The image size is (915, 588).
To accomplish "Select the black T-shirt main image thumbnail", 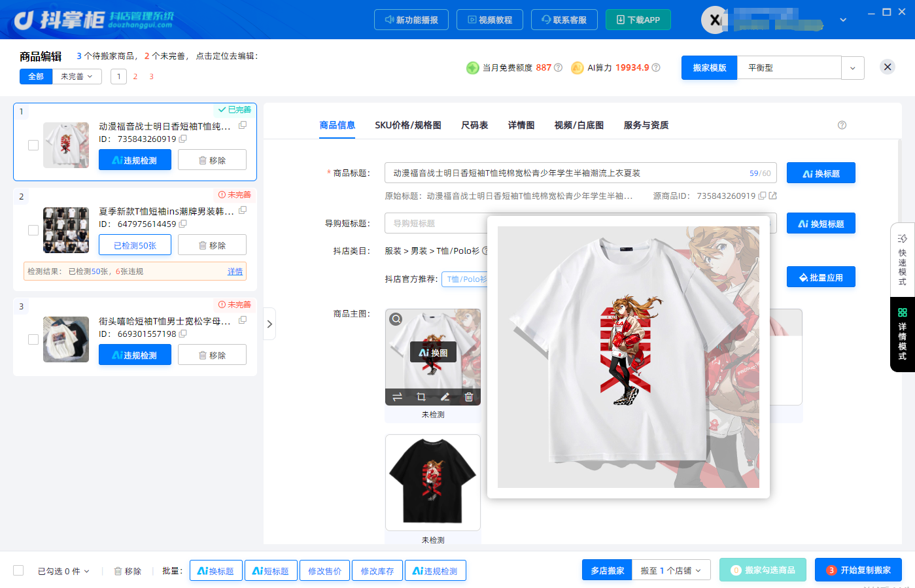I will [433, 483].
